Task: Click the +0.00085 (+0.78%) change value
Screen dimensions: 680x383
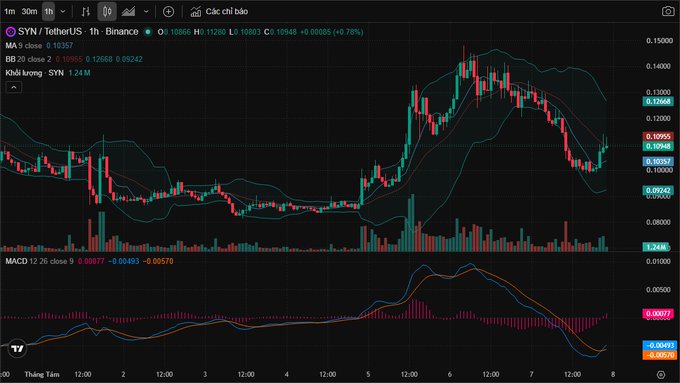Action: pyautogui.click(x=331, y=32)
